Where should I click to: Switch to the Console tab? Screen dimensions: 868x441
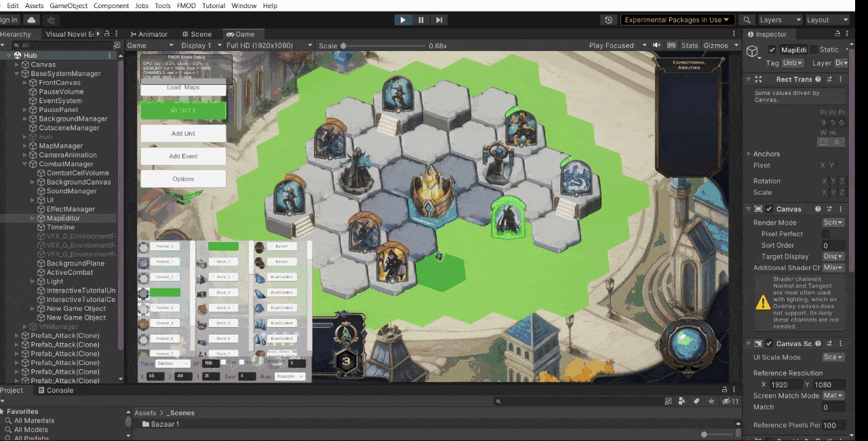click(55, 390)
